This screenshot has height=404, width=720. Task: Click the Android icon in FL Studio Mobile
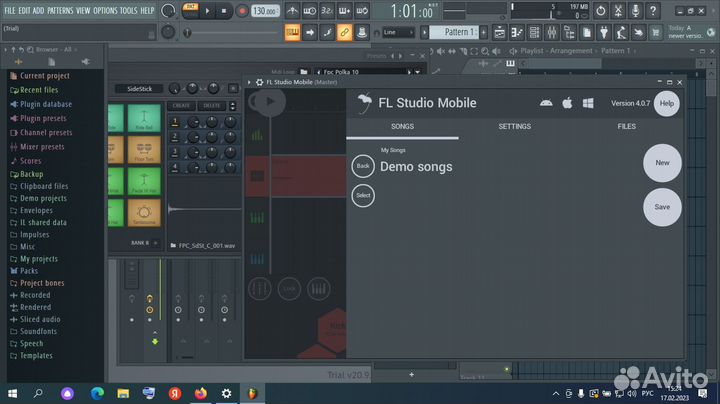(x=546, y=103)
